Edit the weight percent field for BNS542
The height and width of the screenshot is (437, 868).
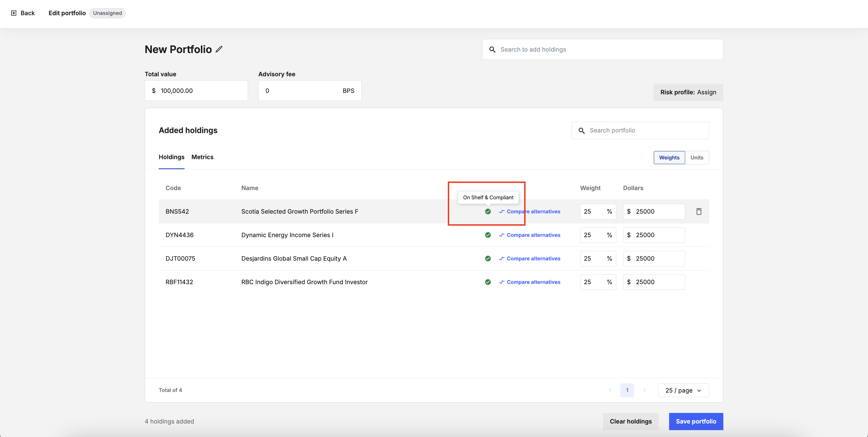pos(598,211)
